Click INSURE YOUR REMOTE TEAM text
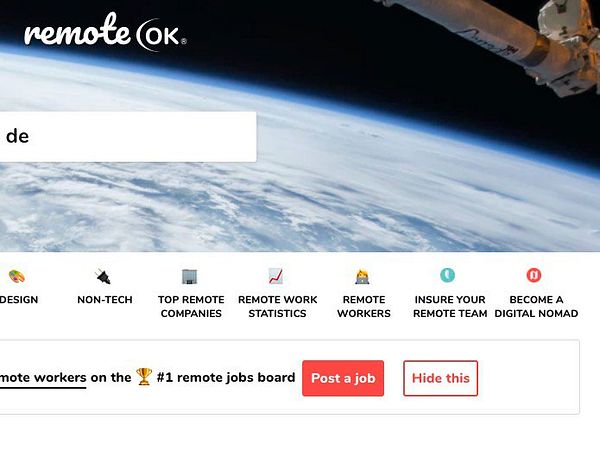Image resolution: width=600 pixels, height=452 pixels. tap(450, 307)
